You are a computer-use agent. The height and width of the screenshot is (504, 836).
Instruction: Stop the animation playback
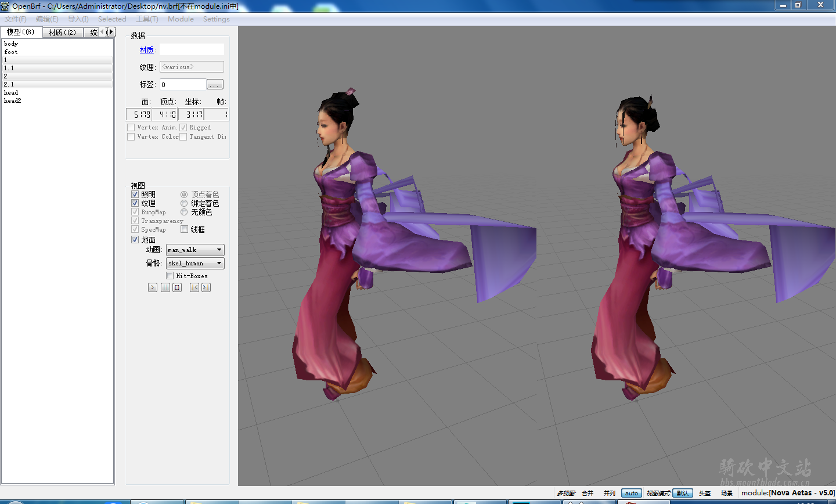tap(177, 287)
